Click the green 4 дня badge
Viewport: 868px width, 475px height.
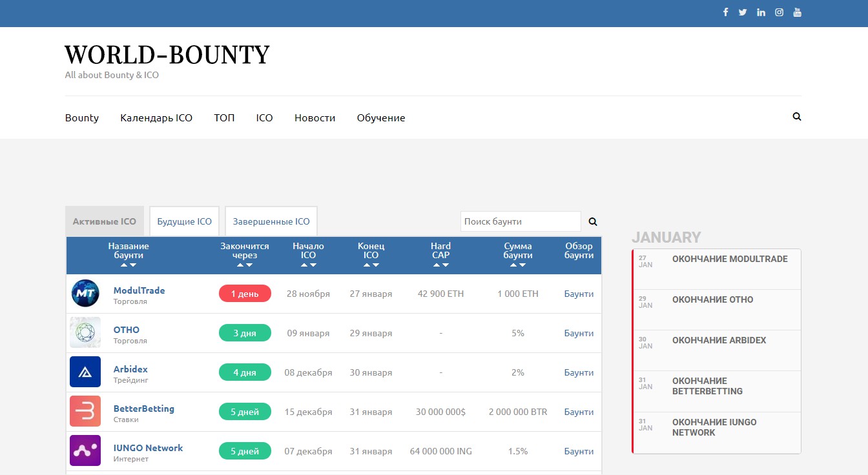(245, 372)
